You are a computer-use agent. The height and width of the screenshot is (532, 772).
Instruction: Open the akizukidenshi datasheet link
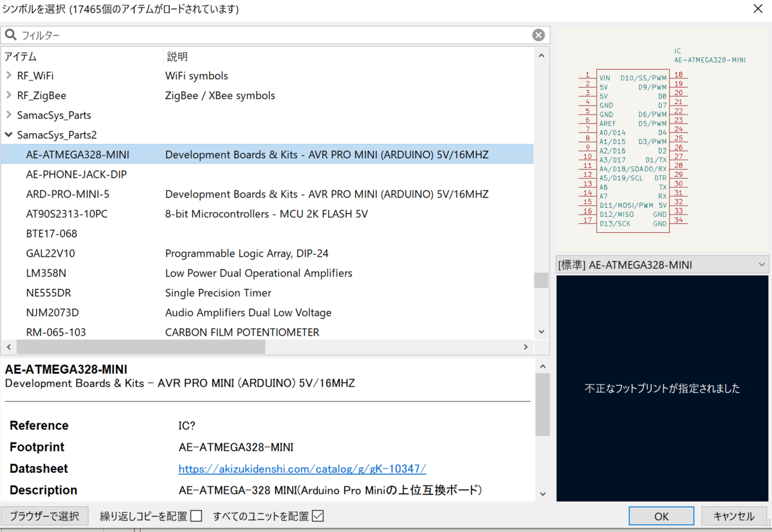302,469
